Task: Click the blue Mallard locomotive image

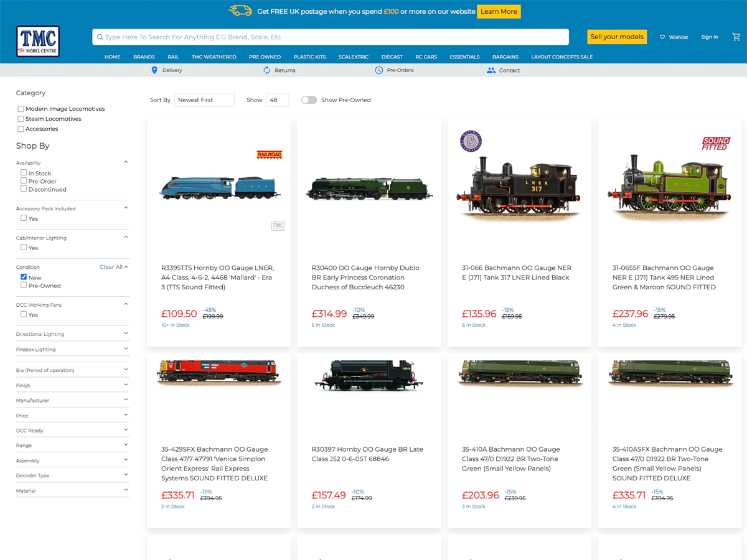Action: 220,187
